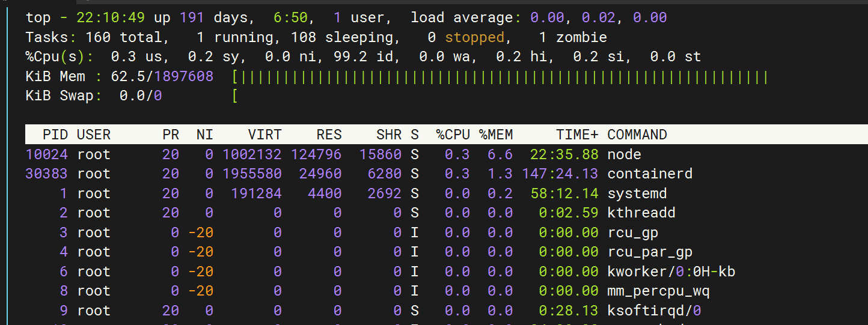Select the %MEM column header

(x=496, y=135)
